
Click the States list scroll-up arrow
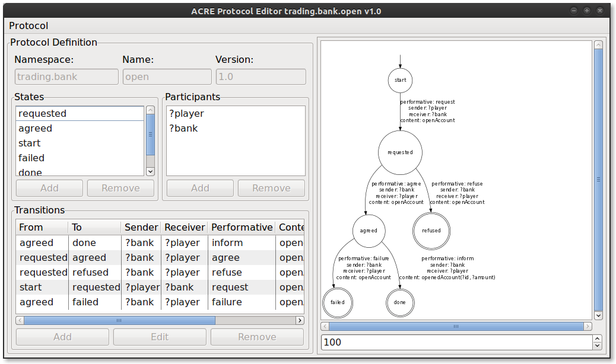click(151, 110)
